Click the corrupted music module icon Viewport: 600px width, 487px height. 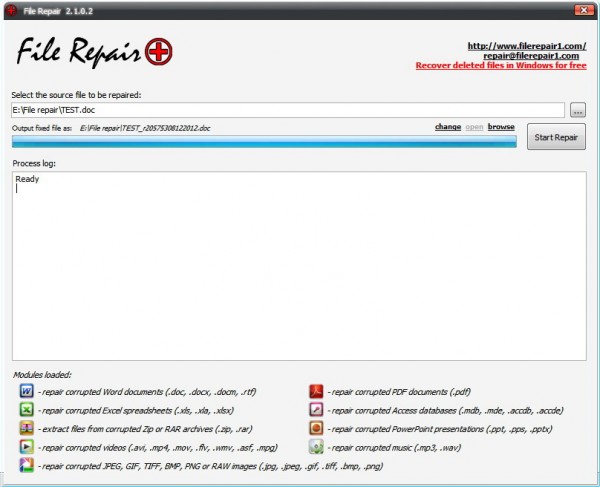[316, 447]
